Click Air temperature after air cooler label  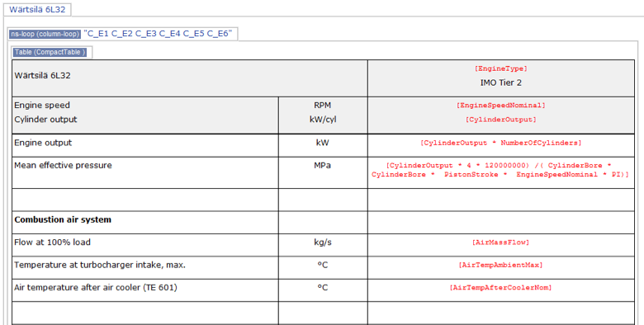click(x=96, y=288)
